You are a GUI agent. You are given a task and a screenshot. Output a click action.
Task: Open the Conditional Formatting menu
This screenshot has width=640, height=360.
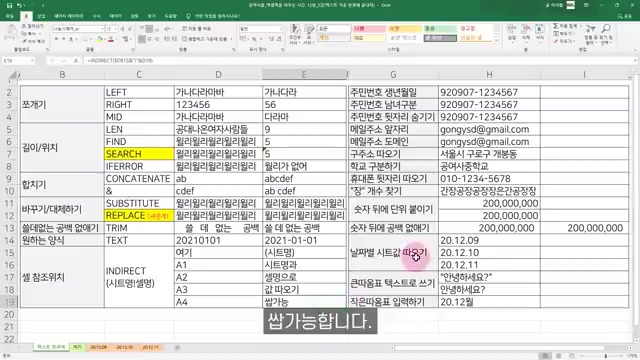pos(295,34)
